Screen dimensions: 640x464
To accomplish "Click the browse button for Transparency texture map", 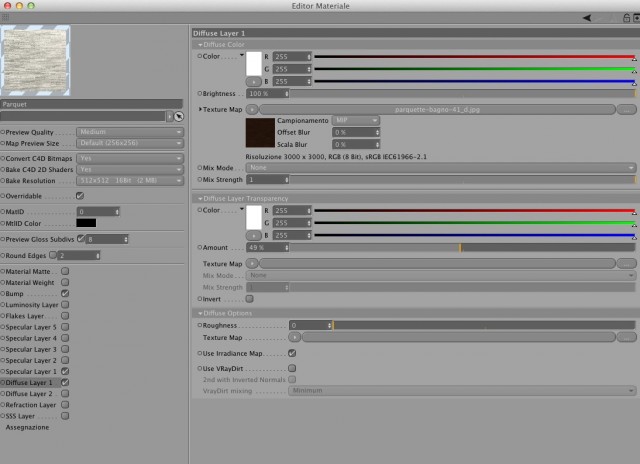I will click(x=627, y=264).
